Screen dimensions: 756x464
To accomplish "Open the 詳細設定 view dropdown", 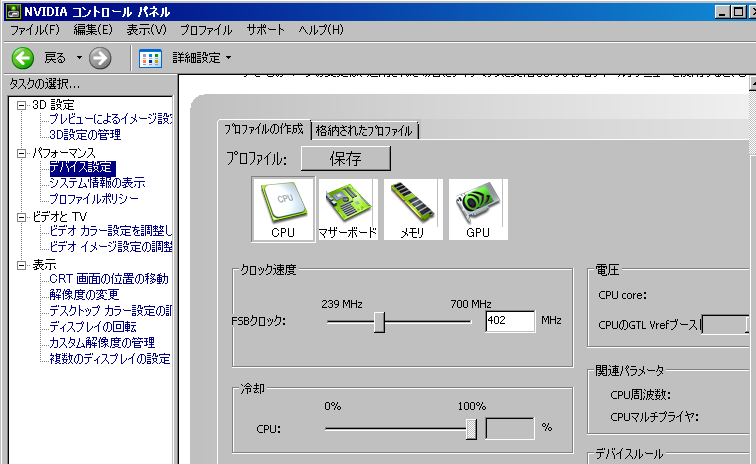I will click(x=202, y=58).
